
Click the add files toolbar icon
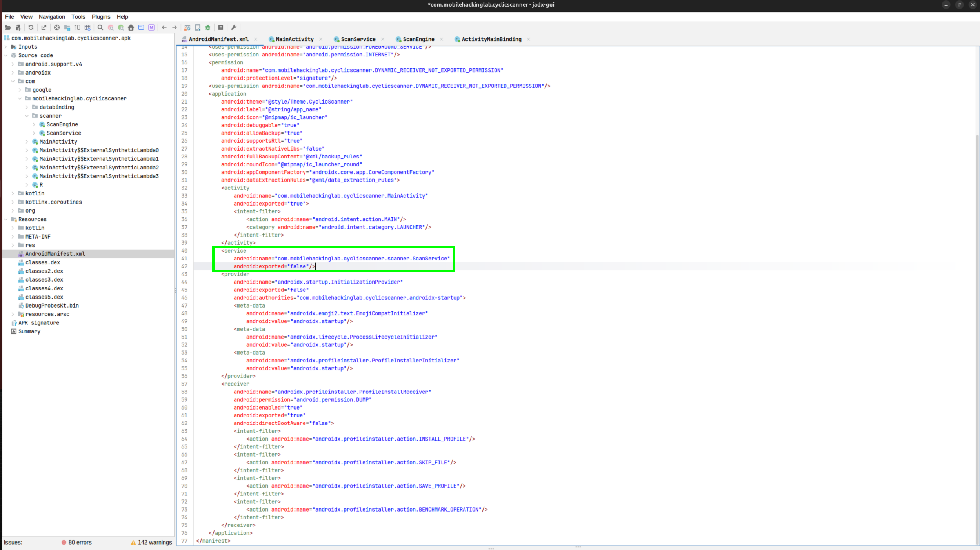coord(18,27)
